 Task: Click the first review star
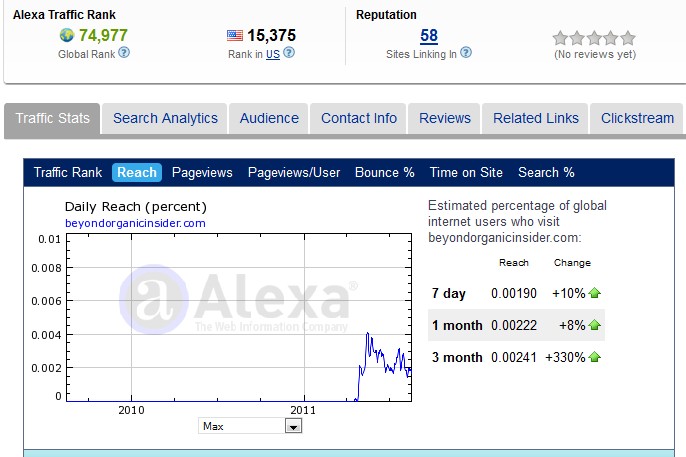coord(560,38)
